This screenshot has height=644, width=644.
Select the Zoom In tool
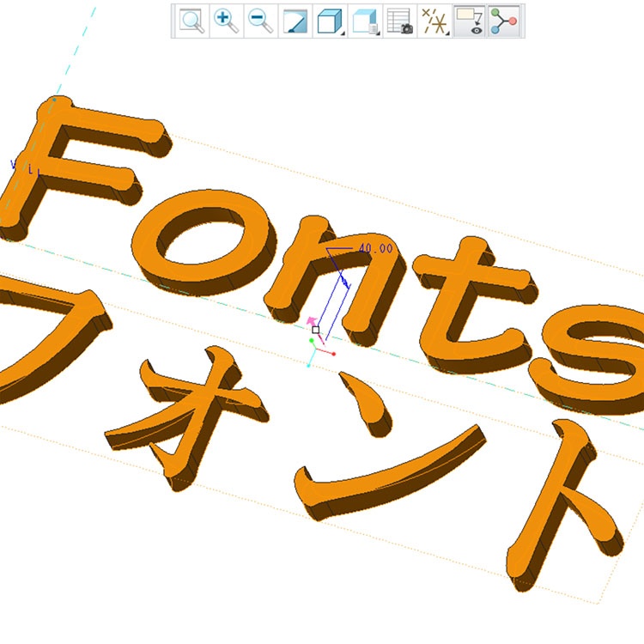point(227,21)
